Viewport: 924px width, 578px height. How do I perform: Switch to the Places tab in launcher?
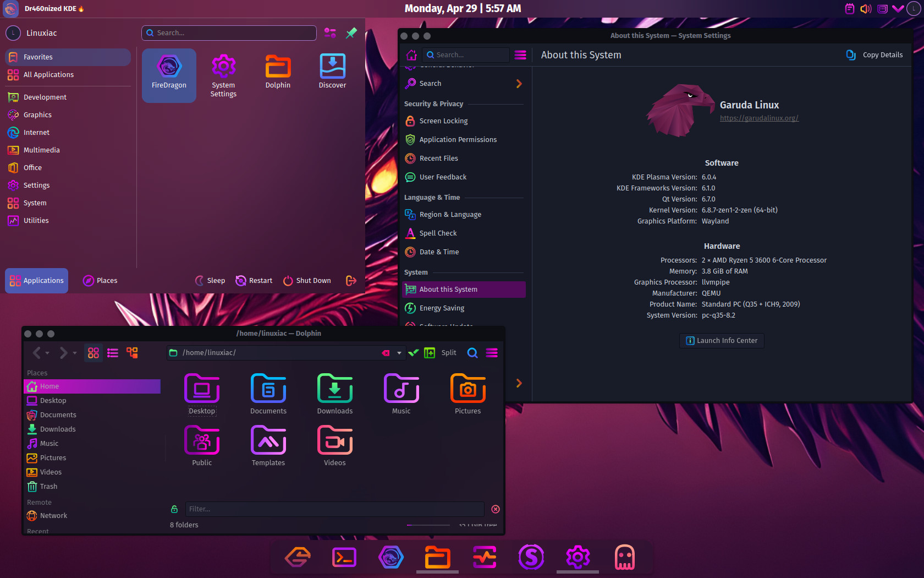coord(100,281)
